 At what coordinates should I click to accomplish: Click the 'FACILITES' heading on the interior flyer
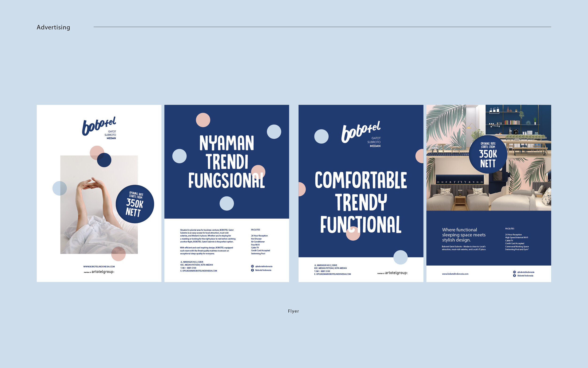[x=510, y=229]
